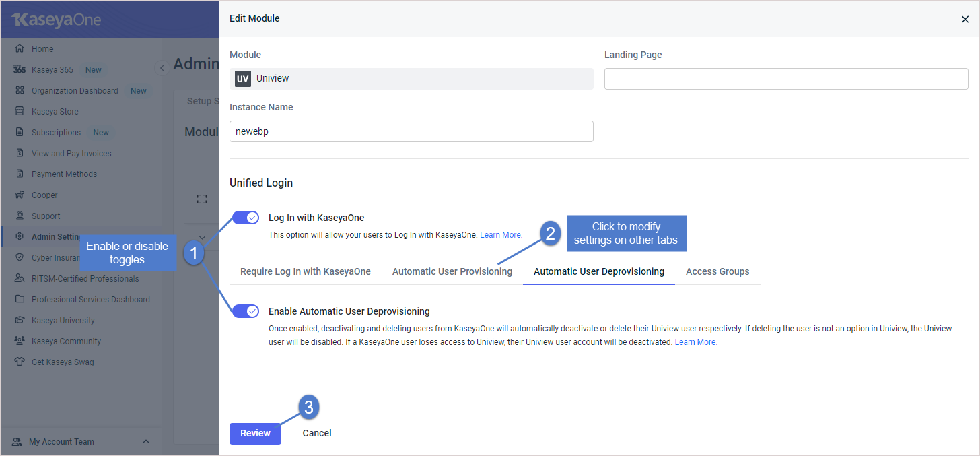Click the Edit Module dialog title
The height and width of the screenshot is (456, 980).
tap(254, 18)
